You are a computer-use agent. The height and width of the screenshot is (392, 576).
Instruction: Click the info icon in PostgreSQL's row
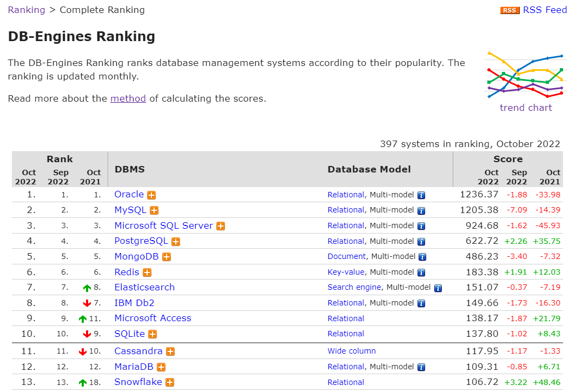[421, 242]
